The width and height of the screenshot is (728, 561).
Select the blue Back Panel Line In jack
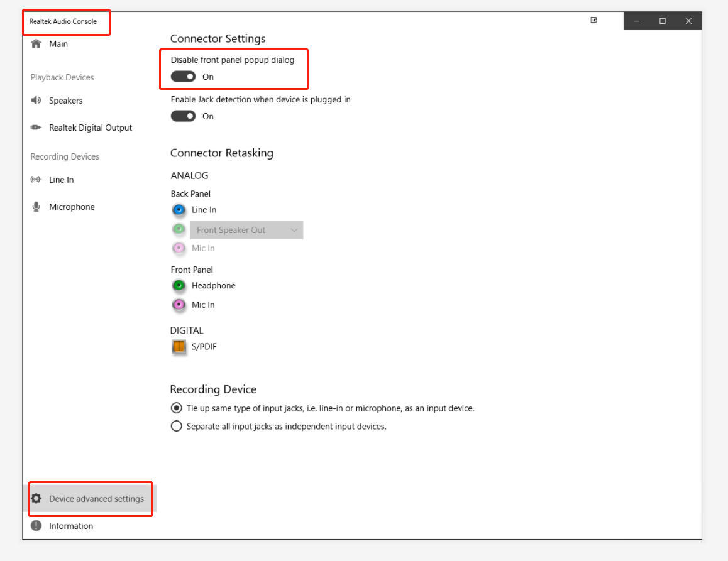pos(179,210)
